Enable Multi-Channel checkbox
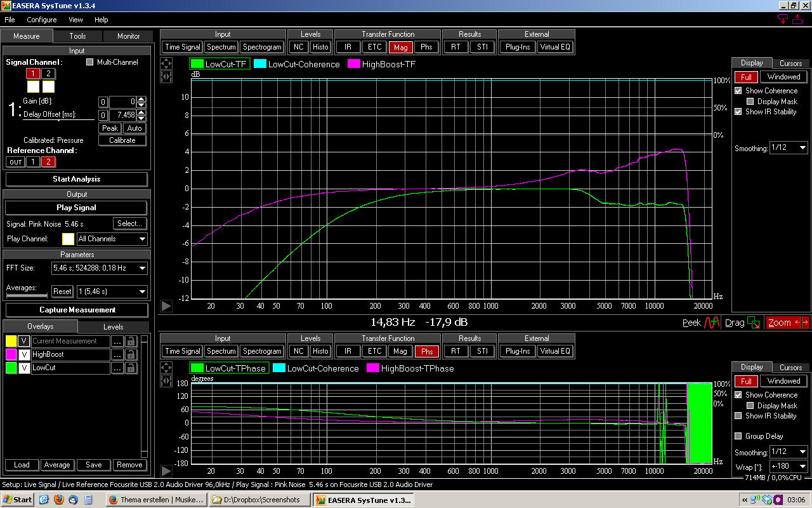The width and height of the screenshot is (812, 508). (89, 62)
